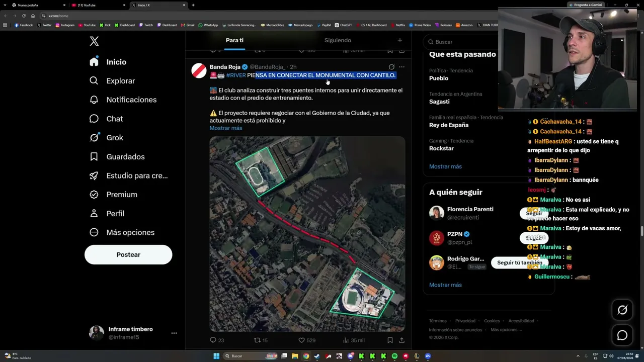
Task: Switch to the (11) YouTube browser tab
Action: (99, 5)
